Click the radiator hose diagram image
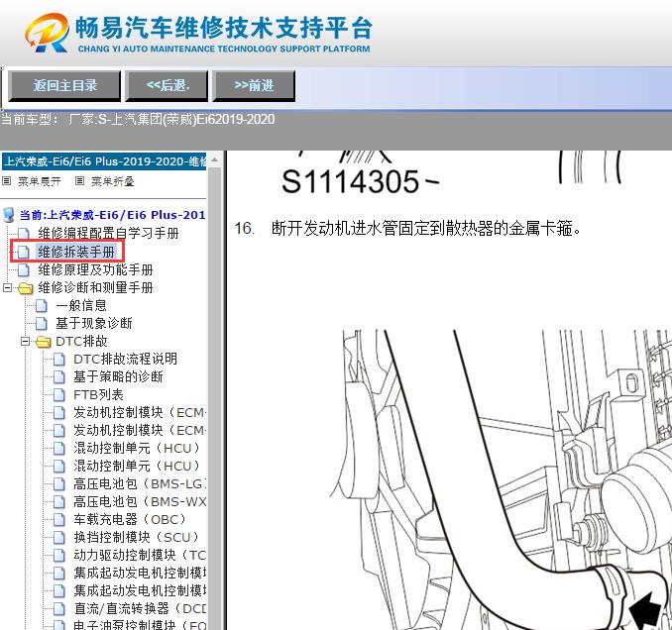 pyautogui.click(x=501, y=479)
